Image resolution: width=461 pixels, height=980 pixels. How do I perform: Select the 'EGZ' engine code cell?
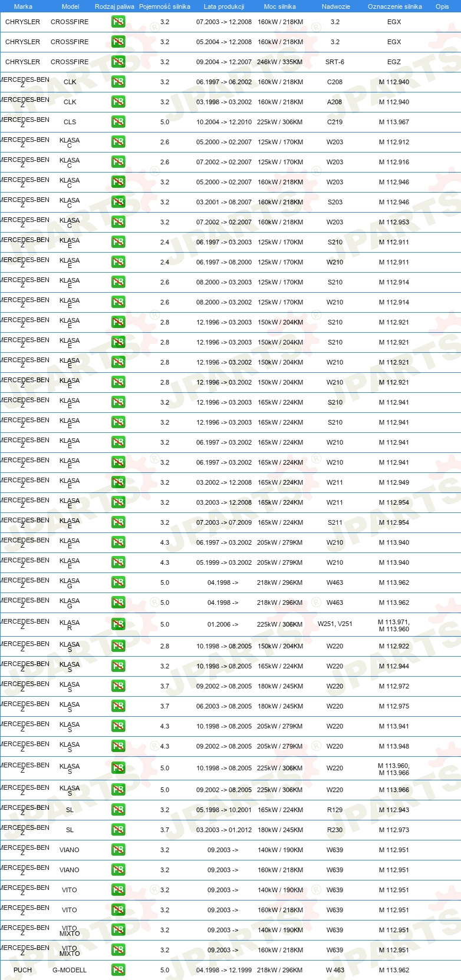pyautogui.click(x=394, y=62)
